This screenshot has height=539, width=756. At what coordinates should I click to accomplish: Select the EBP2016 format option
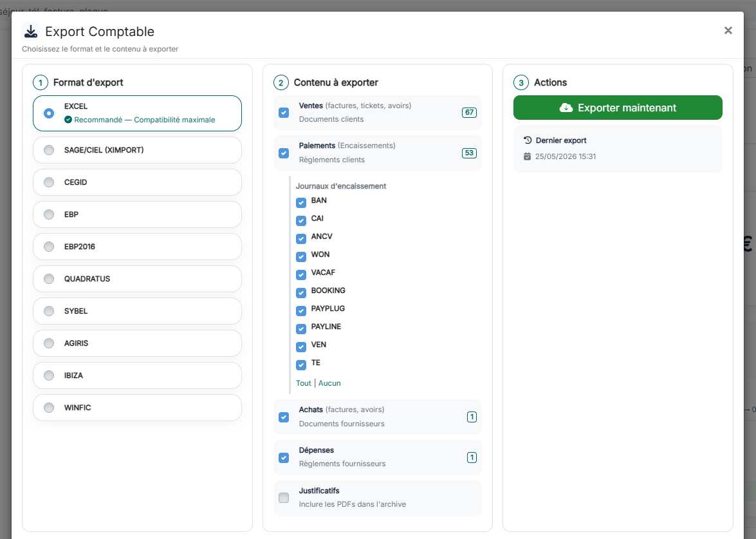tap(138, 247)
